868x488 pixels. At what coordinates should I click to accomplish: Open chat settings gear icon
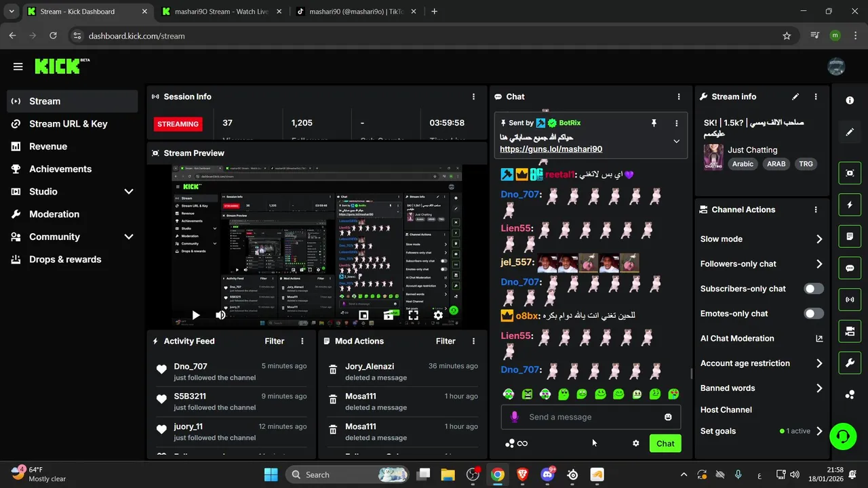click(635, 443)
